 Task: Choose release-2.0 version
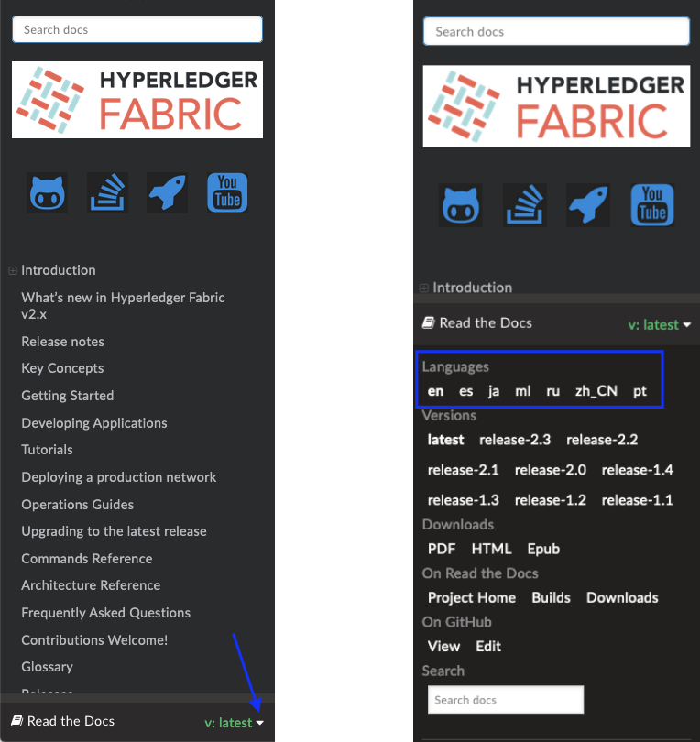[x=551, y=470]
